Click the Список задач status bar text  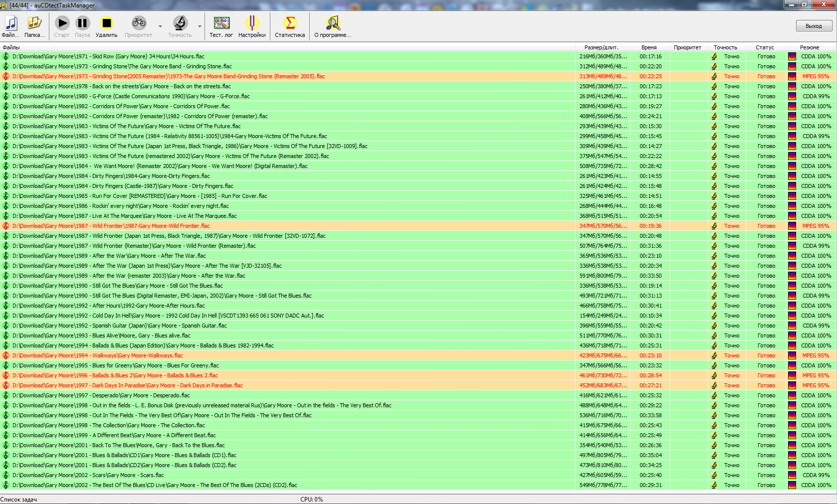[x=18, y=500]
